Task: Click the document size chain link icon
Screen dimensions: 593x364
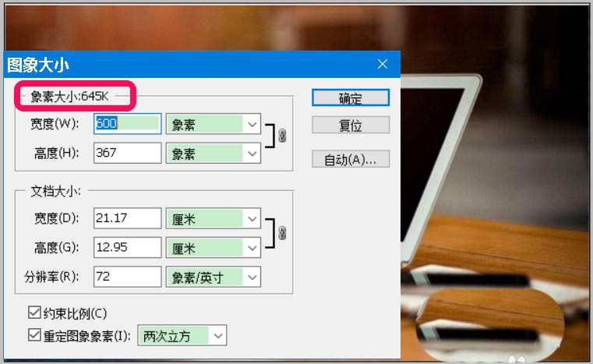Action: [x=282, y=234]
